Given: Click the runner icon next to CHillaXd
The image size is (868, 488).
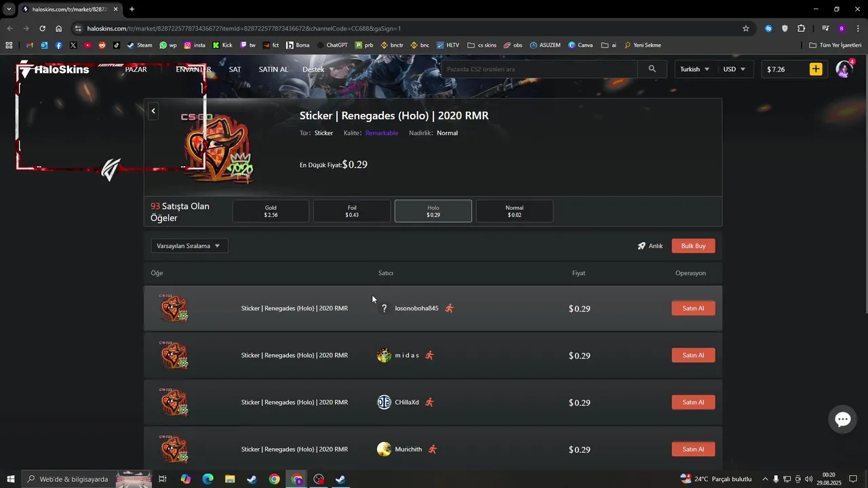Looking at the screenshot, I should (429, 402).
